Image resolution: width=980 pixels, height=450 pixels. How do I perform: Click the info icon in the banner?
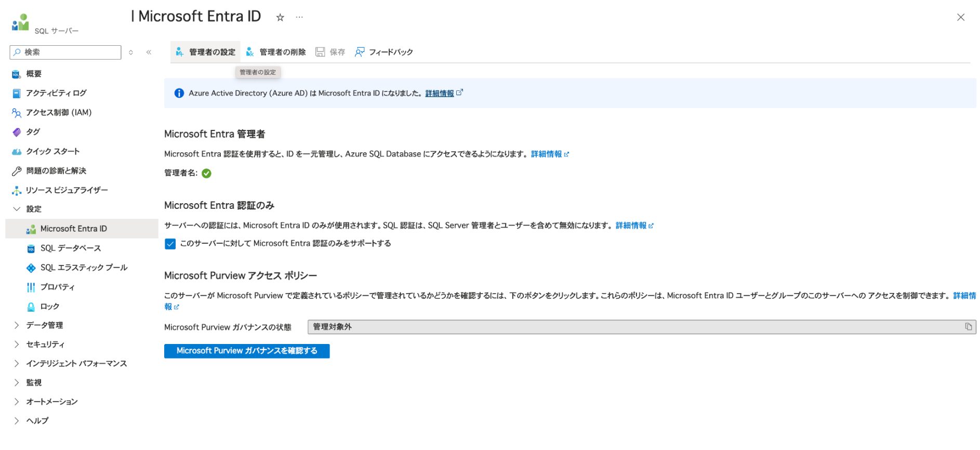pyautogui.click(x=179, y=93)
